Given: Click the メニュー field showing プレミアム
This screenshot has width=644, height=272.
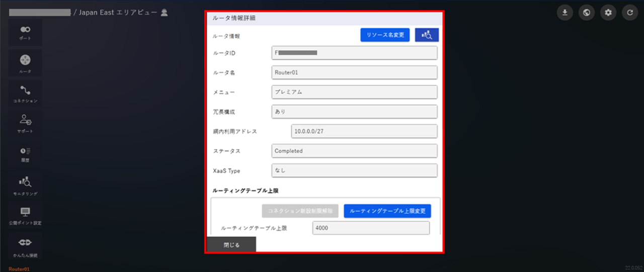Looking at the screenshot, I should 354,93.
